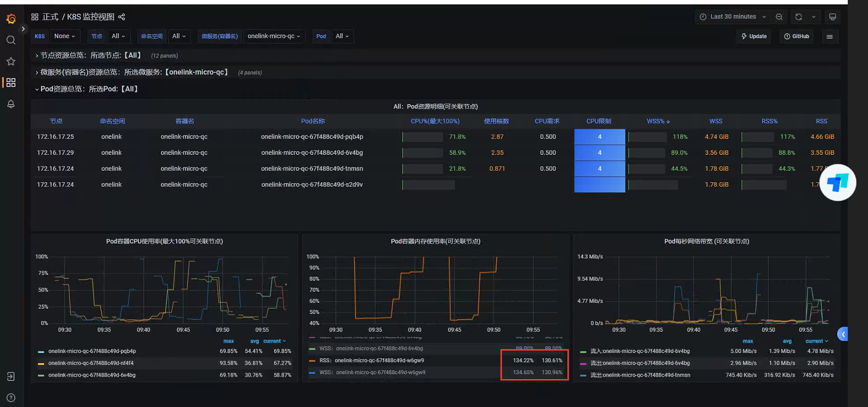Toggle 流入 6v4bg network series

(x=640, y=351)
